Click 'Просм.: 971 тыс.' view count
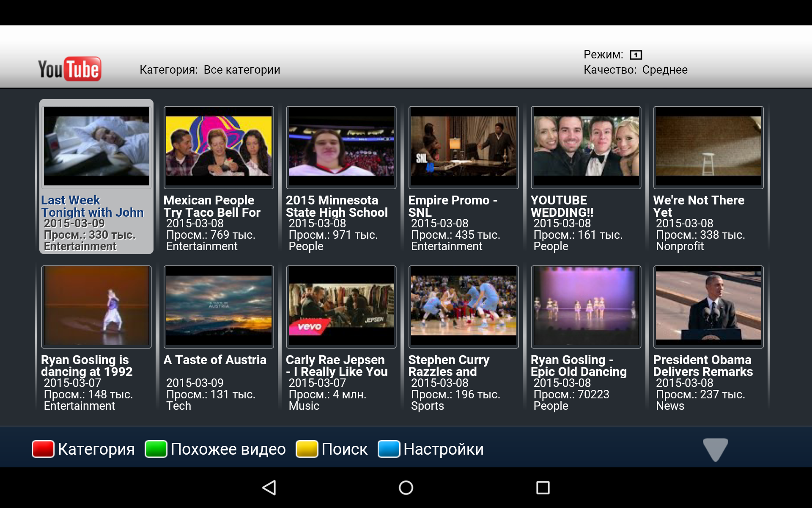812x508 pixels. tap(333, 235)
